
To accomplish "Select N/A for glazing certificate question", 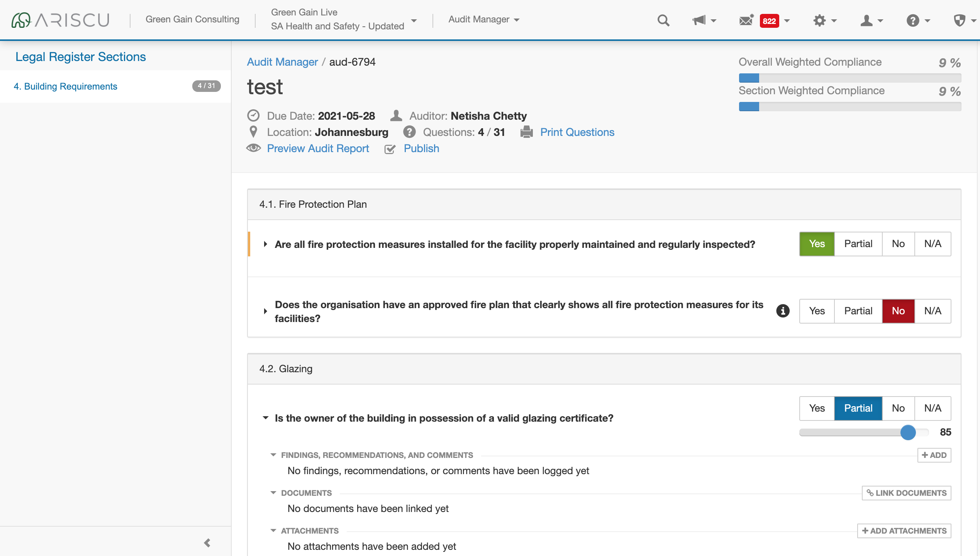I will click(933, 408).
